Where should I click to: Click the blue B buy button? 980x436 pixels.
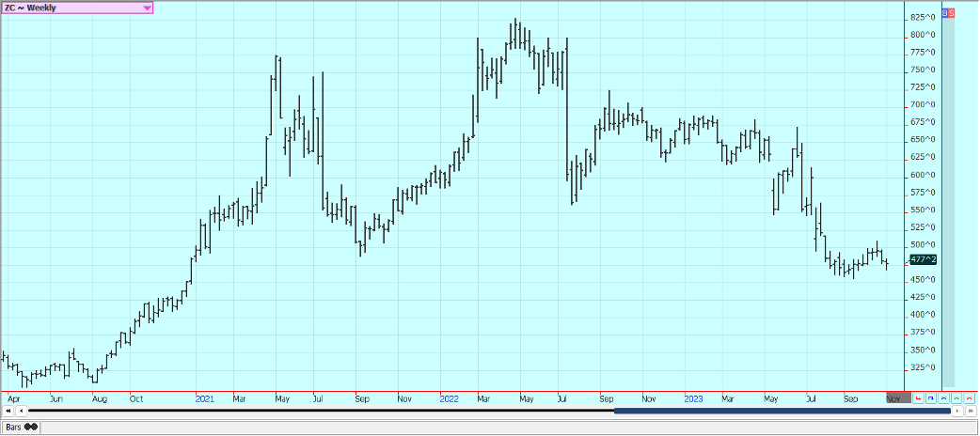click(x=945, y=12)
